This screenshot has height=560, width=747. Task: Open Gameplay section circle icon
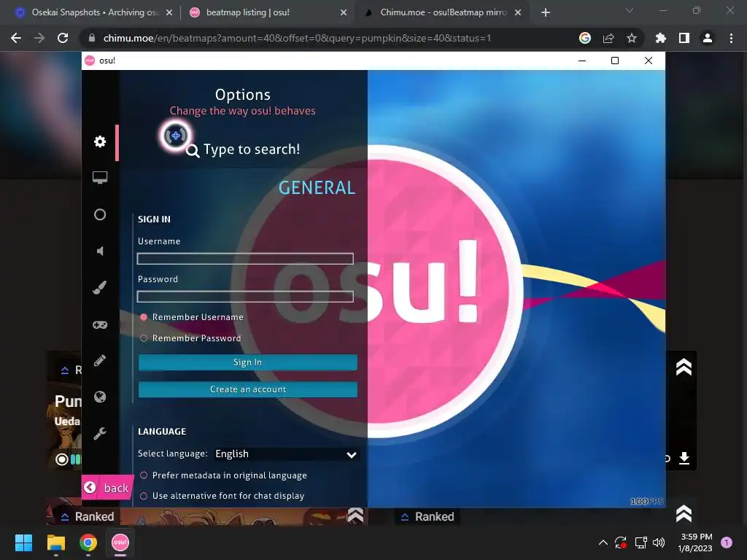pyautogui.click(x=99, y=215)
